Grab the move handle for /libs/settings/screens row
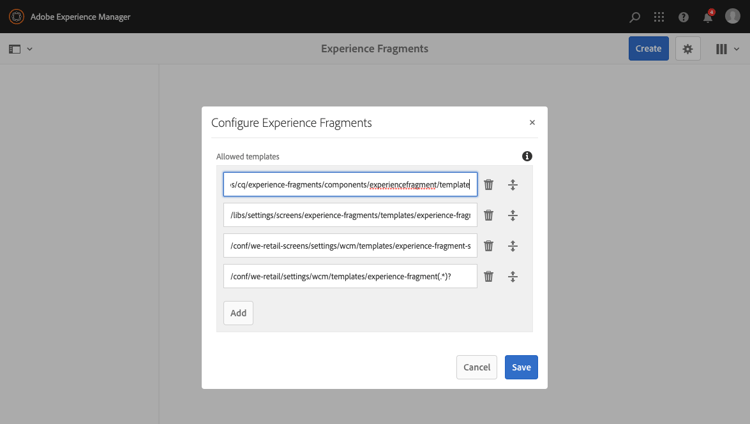 [513, 215]
